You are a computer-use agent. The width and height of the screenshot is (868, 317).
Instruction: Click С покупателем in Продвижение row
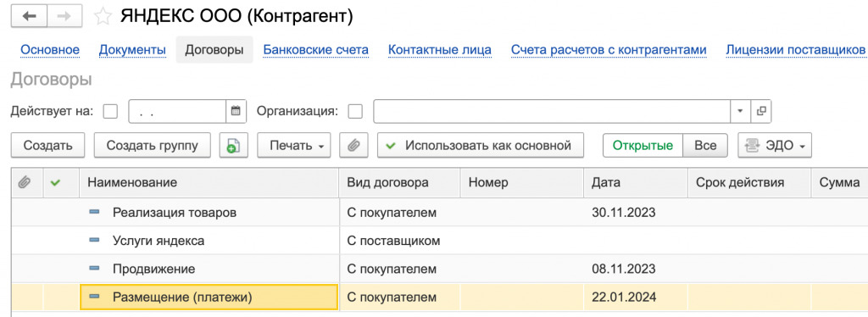[x=400, y=269]
